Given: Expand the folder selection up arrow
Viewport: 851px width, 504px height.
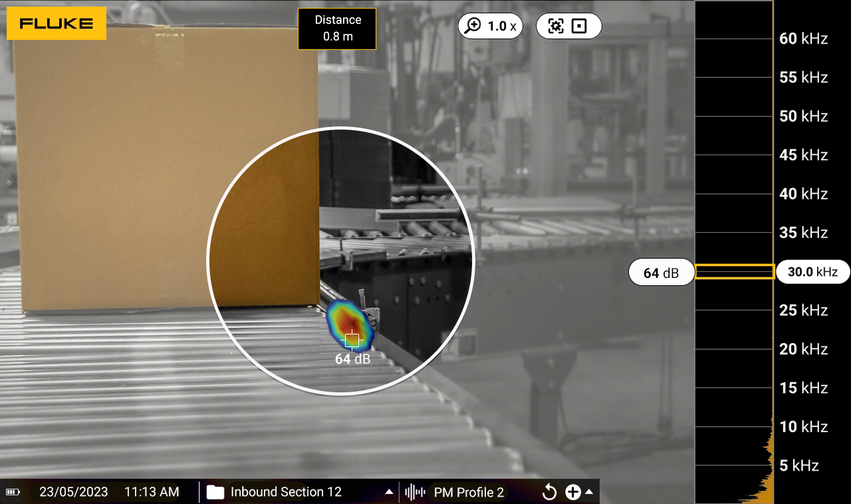Looking at the screenshot, I should click(x=389, y=492).
